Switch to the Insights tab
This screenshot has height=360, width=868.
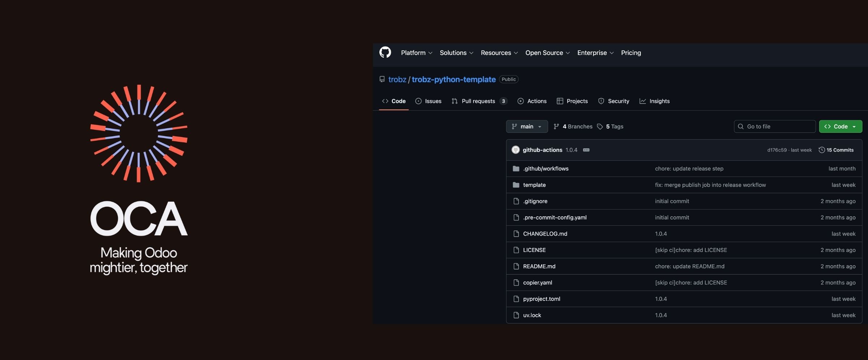655,101
